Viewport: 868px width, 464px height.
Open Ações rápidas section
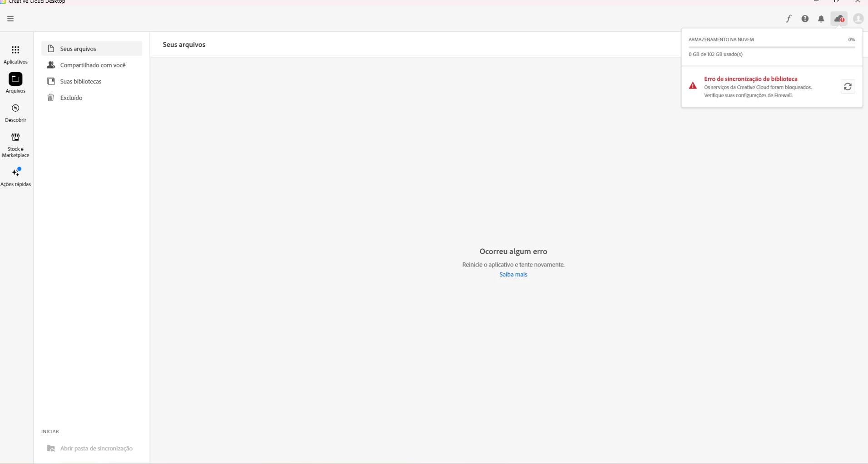16,177
